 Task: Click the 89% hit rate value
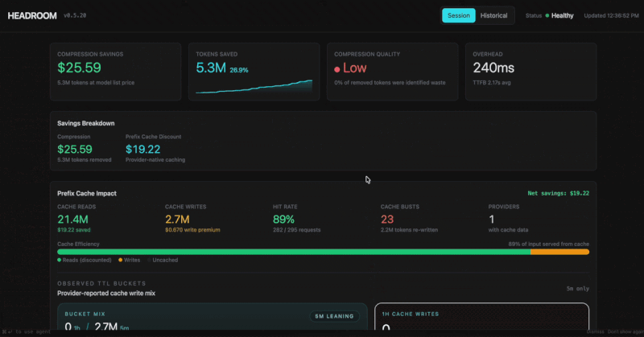[x=283, y=220]
